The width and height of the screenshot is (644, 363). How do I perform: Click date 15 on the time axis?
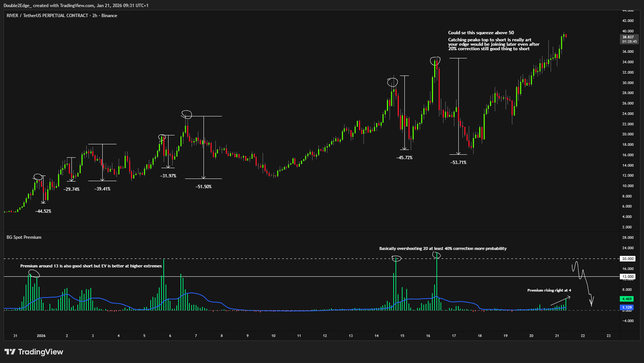(x=402, y=336)
